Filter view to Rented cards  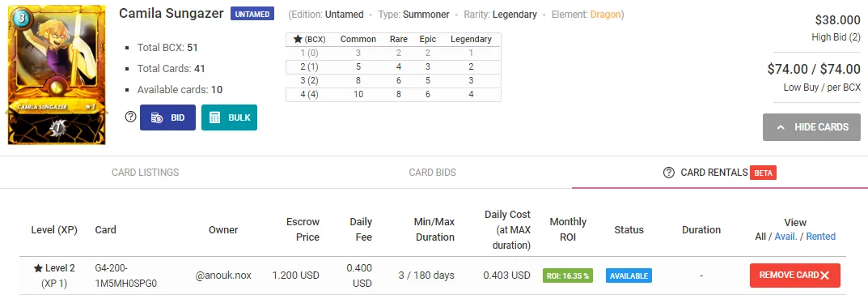(820, 237)
